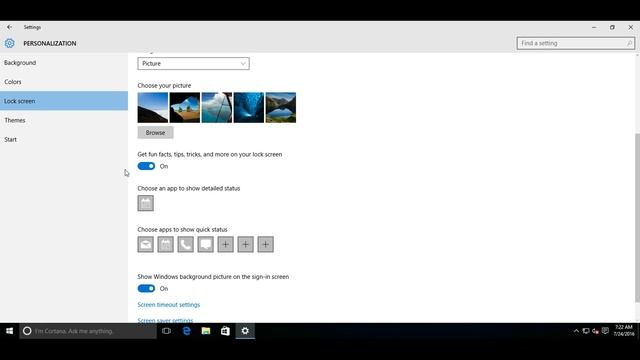
Task: Click the settings page vertical scrollbar
Action: [637, 218]
